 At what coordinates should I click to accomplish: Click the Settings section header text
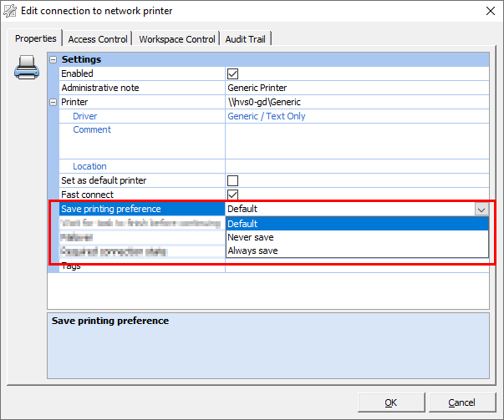coord(81,59)
